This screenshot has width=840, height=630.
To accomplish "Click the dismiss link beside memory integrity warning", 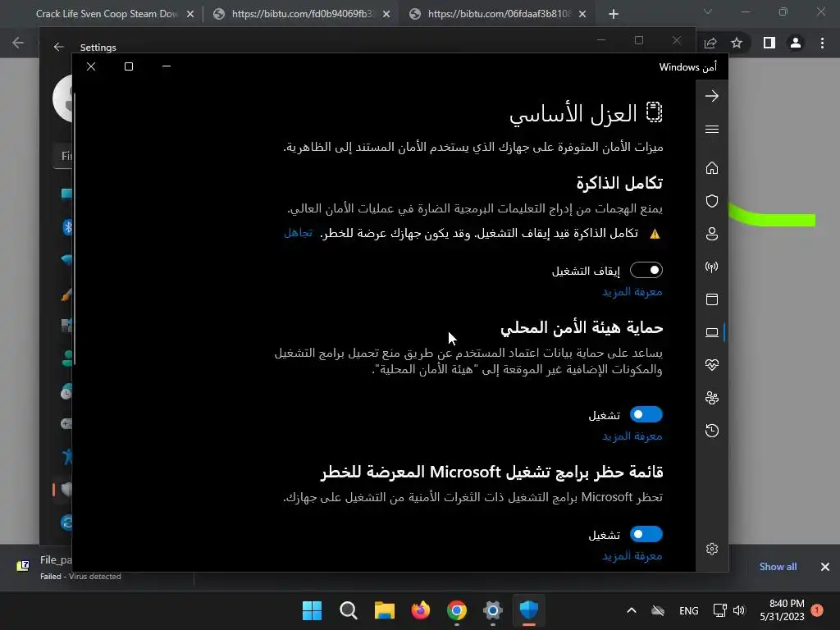I will coord(299,233).
